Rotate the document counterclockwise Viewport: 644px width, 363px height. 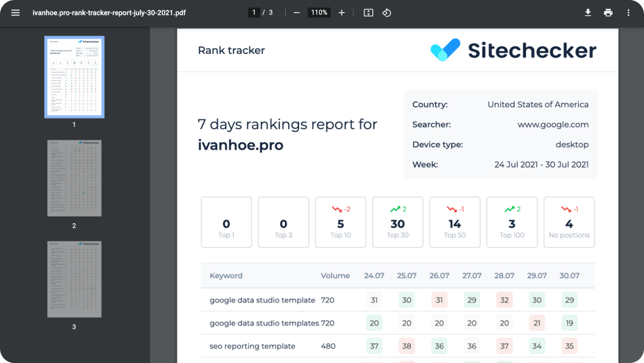click(387, 13)
